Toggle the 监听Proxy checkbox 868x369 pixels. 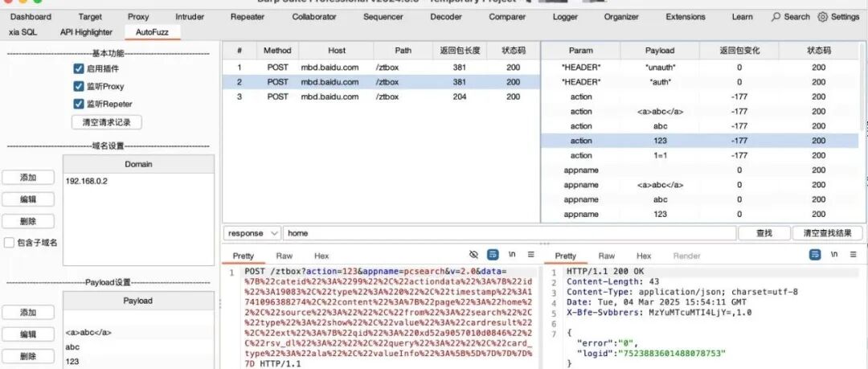78,87
